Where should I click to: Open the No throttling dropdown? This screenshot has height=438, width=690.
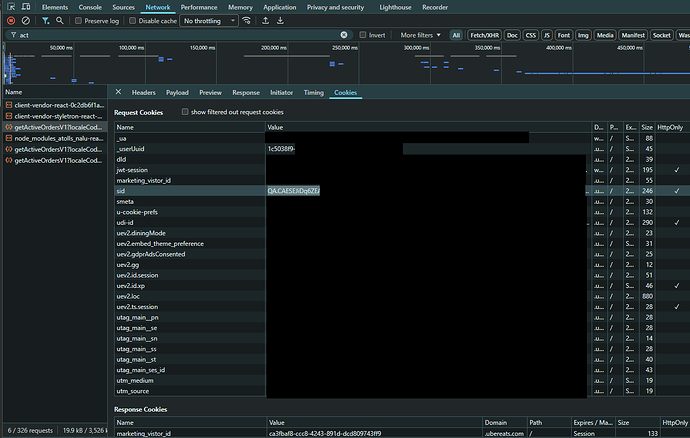point(208,20)
